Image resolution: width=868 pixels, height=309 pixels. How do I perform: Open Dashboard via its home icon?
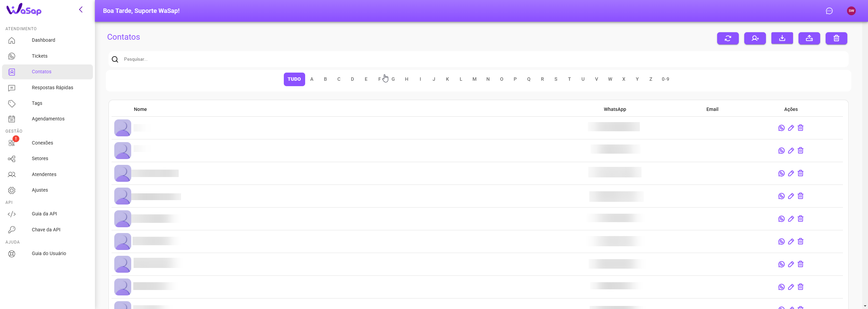pyautogui.click(x=12, y=40)
